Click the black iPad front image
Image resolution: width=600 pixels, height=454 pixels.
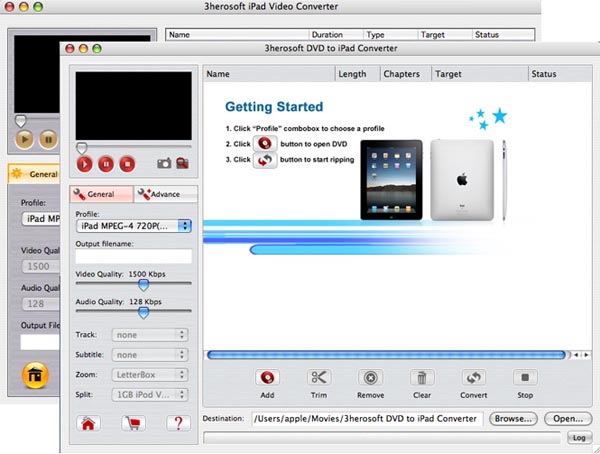point(391,180)
